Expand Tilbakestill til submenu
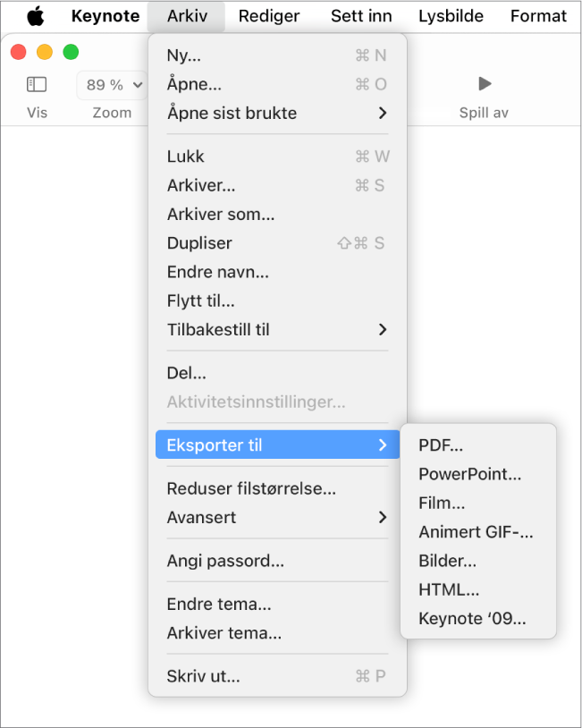The width and height of the screenshot is (582, 728). tap(277, 330)
